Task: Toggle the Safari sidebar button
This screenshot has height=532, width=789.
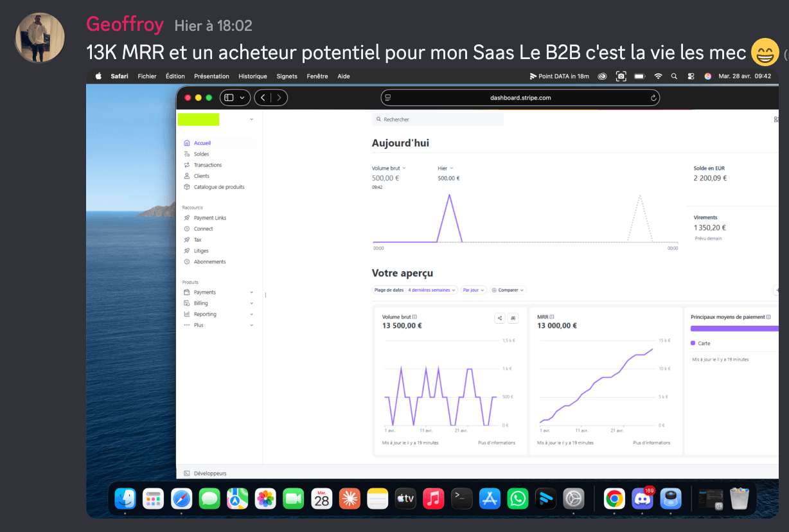Action: pos(229,98)
